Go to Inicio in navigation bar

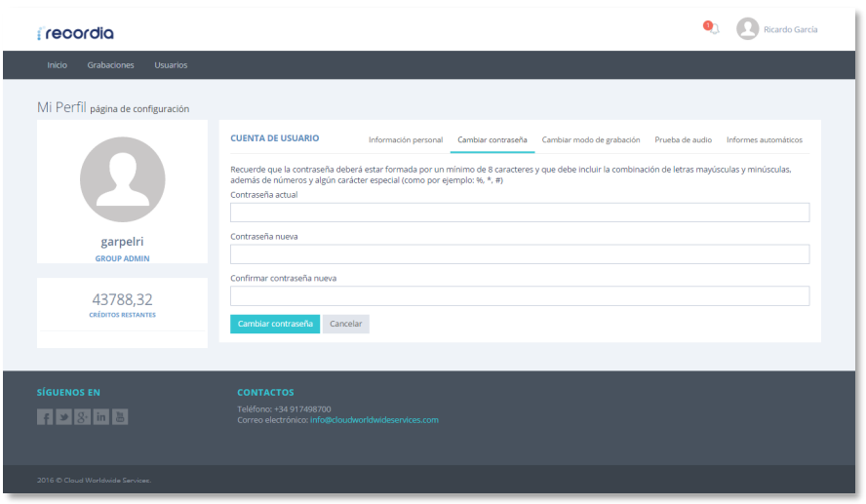coord(57,65)
